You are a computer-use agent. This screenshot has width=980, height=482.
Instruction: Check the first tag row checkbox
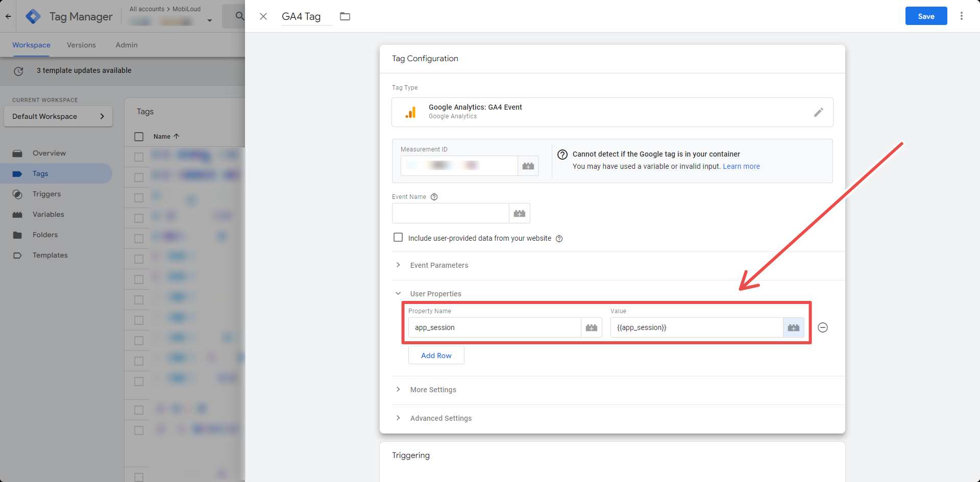coord(139,157)
